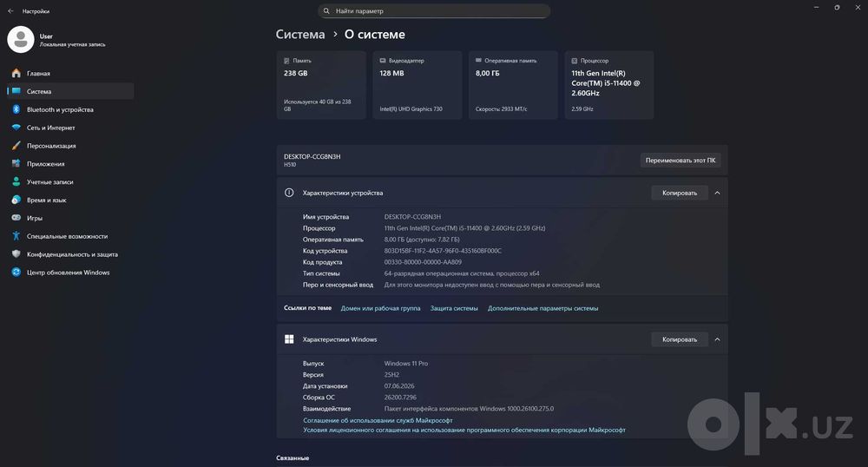This screenshot has height=467, width=868.
Task: Click the Система breadcrumb
Action: pyautogui.click(x=300, y=35)
